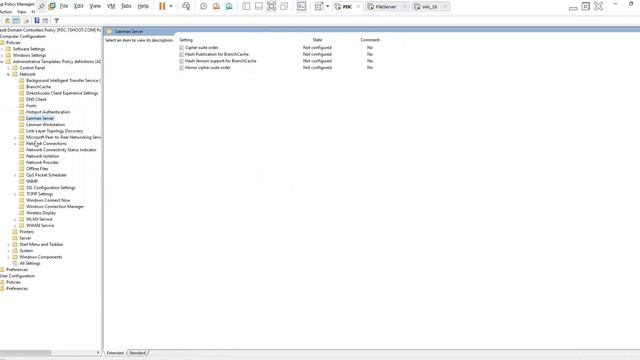Image resolution: width=640 pixels, height=360 pixels.
Task: Click the up one level toolbar icon
Action: point(7,20)
